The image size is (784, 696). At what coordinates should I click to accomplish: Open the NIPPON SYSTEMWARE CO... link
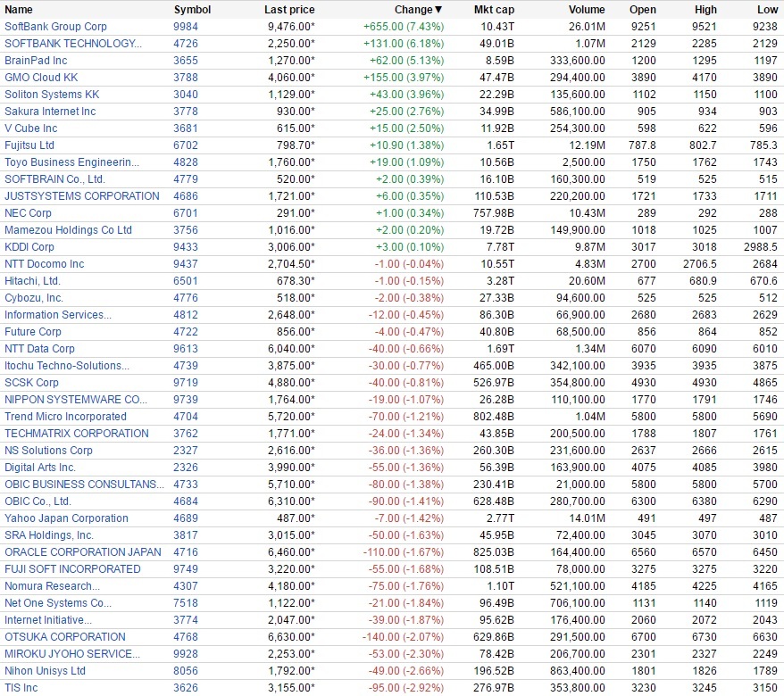(x=76, y=400)
